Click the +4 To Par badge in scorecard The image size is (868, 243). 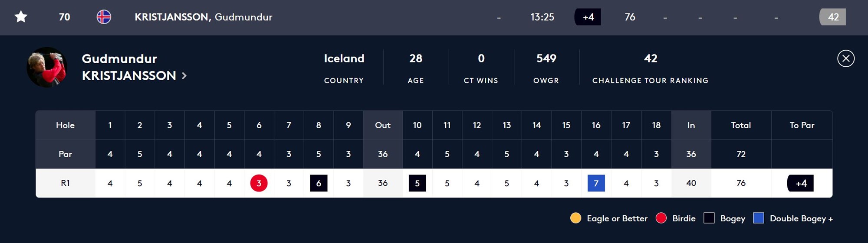coord(800,183)
